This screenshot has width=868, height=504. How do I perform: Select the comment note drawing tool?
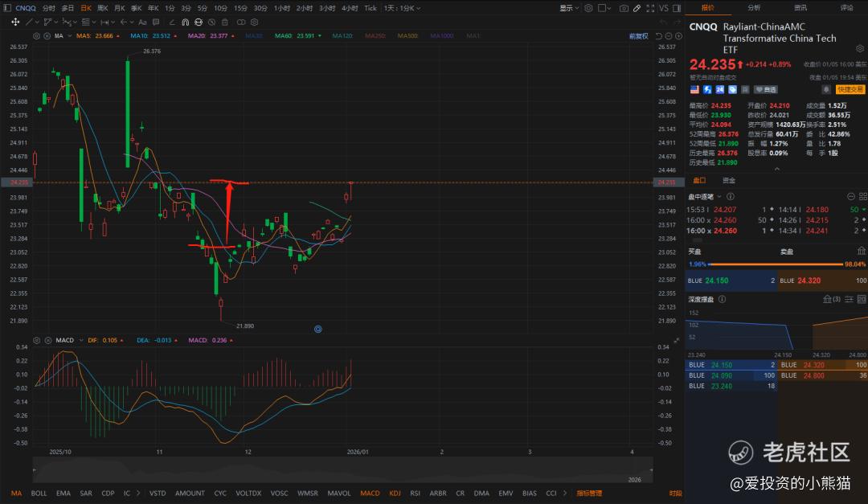(156, 23)
